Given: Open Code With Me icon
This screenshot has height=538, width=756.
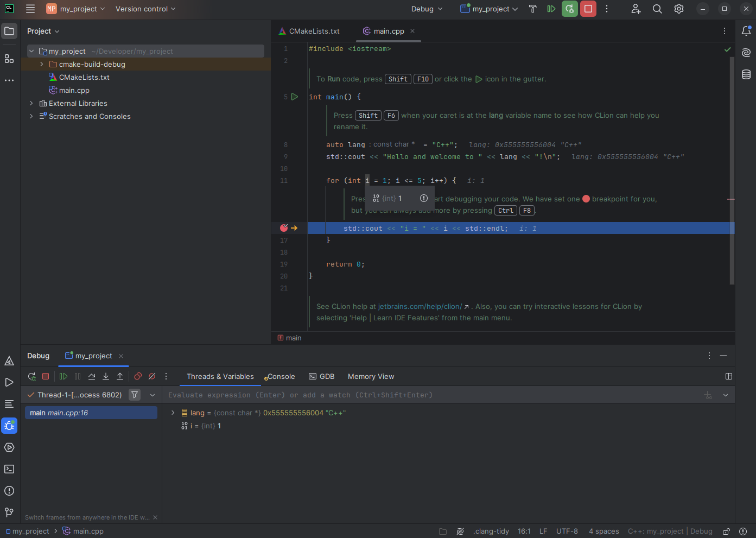Looking at the screenshot, I should [636, 9].
